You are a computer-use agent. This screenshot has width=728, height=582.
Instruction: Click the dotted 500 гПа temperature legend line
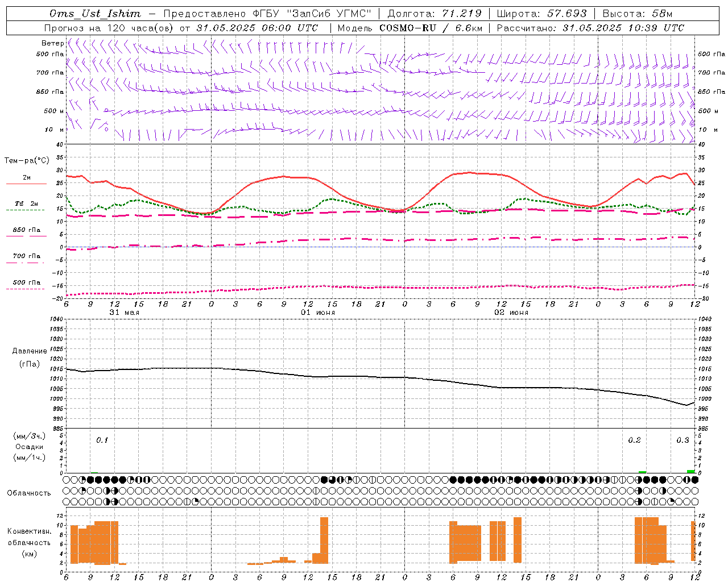25,289
